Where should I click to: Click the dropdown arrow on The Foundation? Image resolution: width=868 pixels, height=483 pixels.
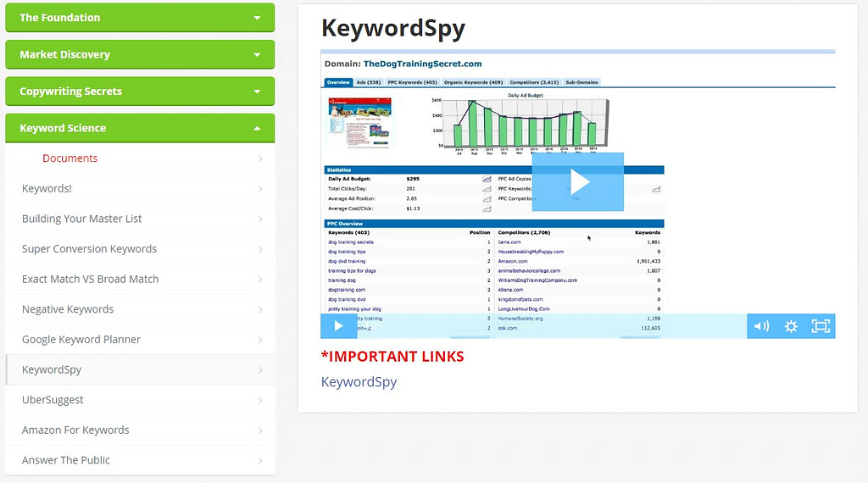[257, 18]
